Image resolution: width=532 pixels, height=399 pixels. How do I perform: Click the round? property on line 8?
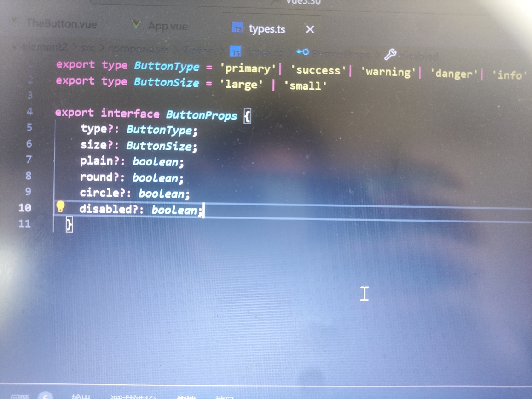tap(99, 177)
